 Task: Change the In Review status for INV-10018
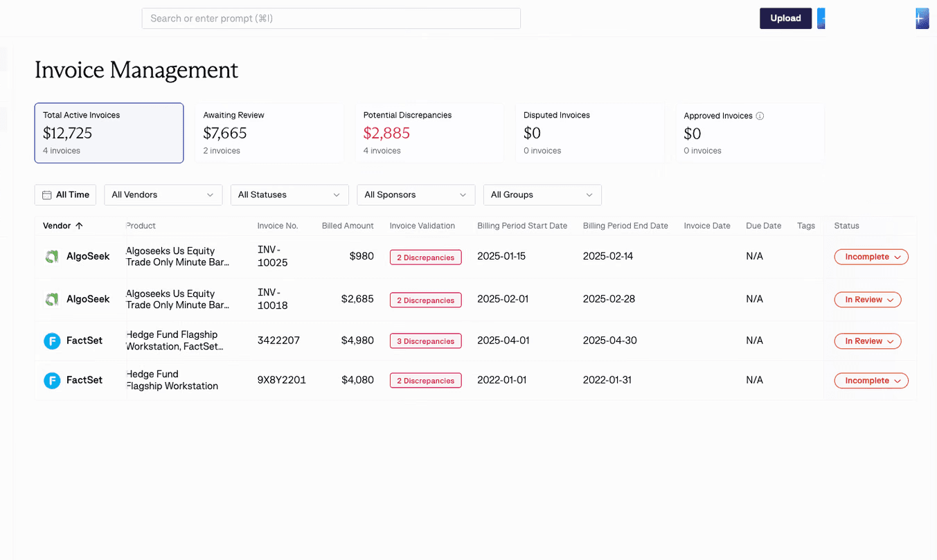point(868,300)
